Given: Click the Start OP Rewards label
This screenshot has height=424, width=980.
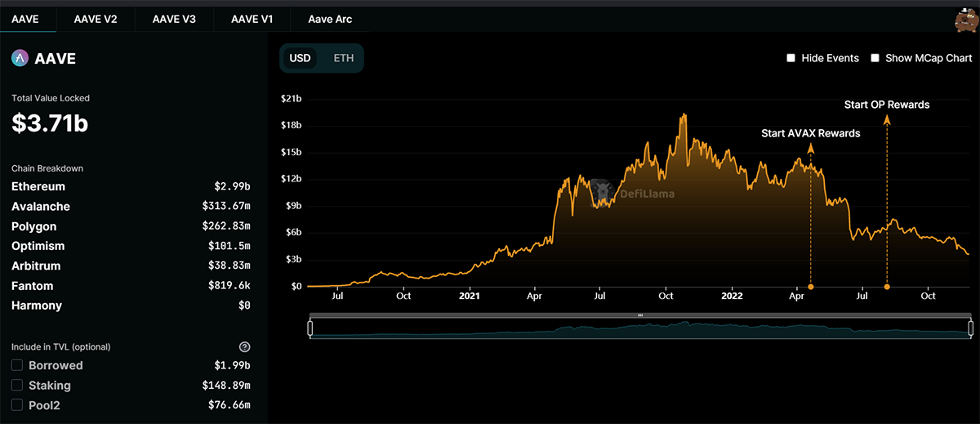Looking at the screenshot, I should 887,105.
